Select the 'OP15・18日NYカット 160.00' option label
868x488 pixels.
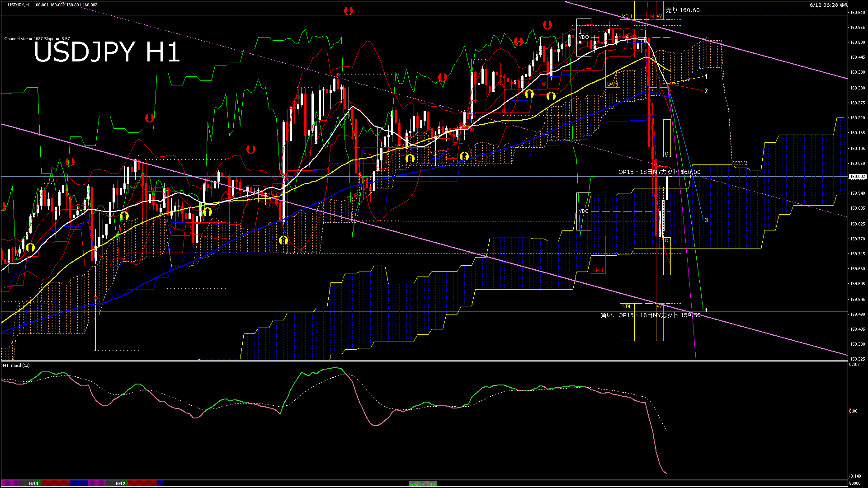click(x=660, y=172)
